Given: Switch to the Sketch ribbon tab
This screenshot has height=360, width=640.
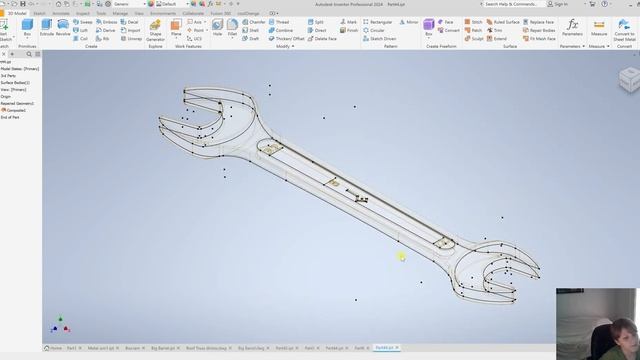Looking at the screenshot, I should click(x=39, y=13).
